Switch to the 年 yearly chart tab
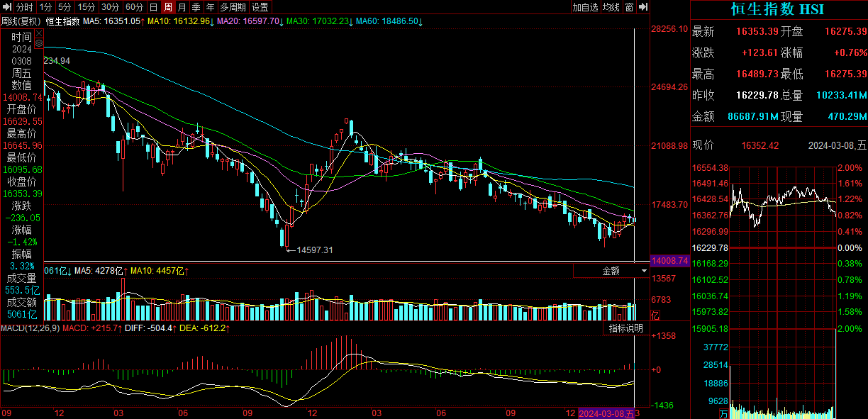Viewport: 868px width, 419px height. point(211,7)
